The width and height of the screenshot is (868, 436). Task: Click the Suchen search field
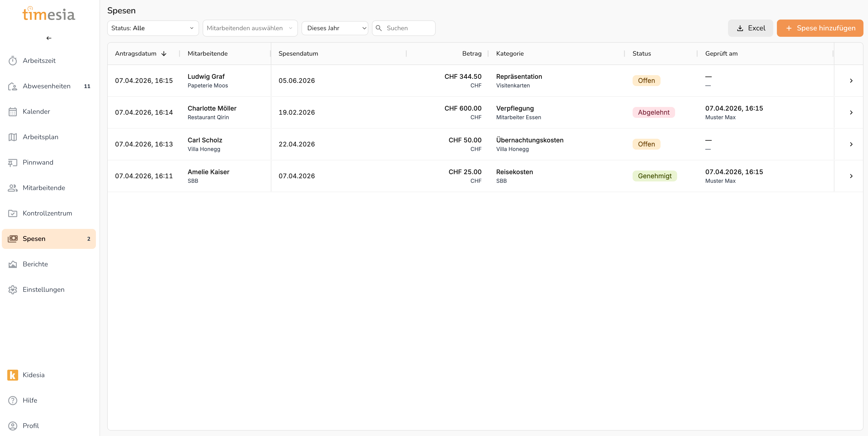408,28
